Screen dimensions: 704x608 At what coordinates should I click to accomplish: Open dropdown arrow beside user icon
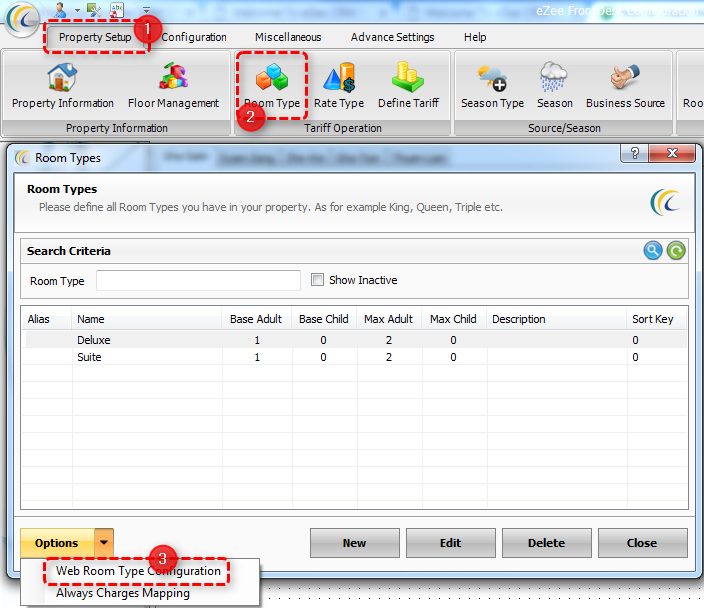click(77, 10)
